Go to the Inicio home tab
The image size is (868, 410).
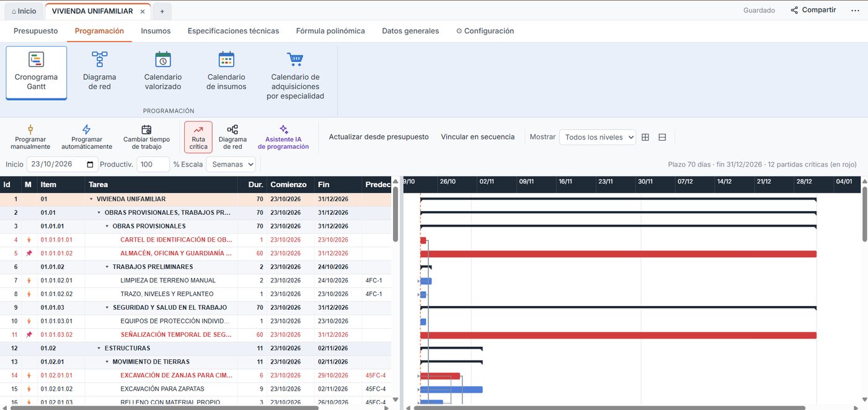click(x=24, y=11)
